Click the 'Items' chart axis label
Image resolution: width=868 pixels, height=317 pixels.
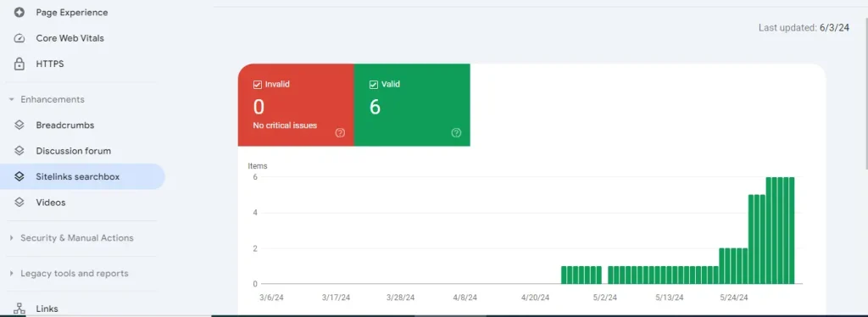(258, 166)
